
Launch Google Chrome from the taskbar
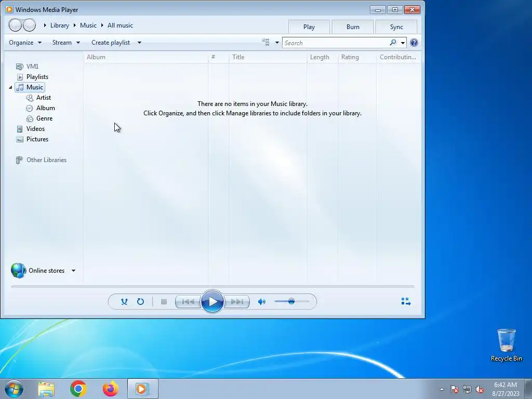[78, 389]
